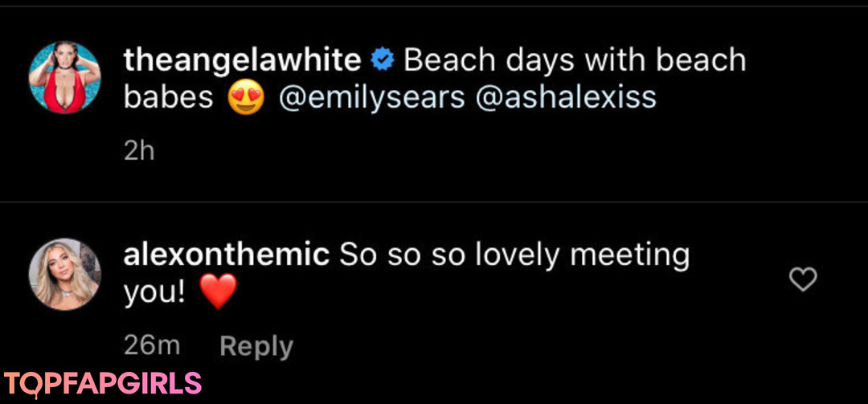Click the blue verified badge
Screen dimensions: 868x404
(381, 59)
